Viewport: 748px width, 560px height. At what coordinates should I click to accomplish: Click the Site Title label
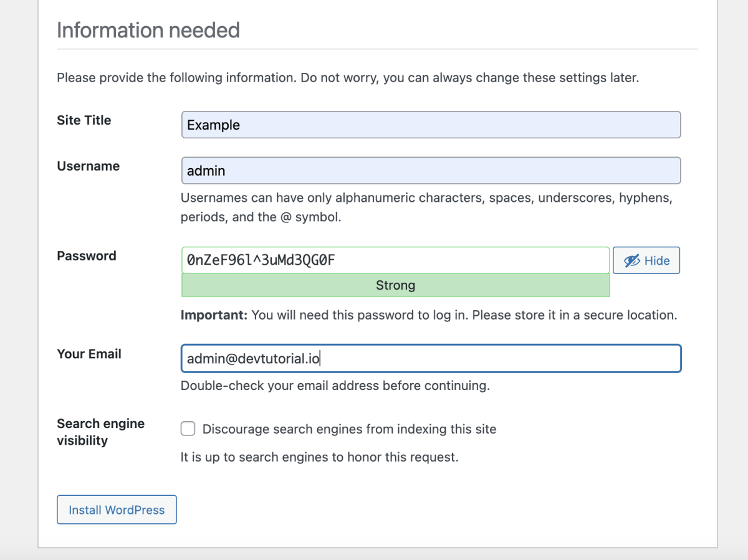84,120
